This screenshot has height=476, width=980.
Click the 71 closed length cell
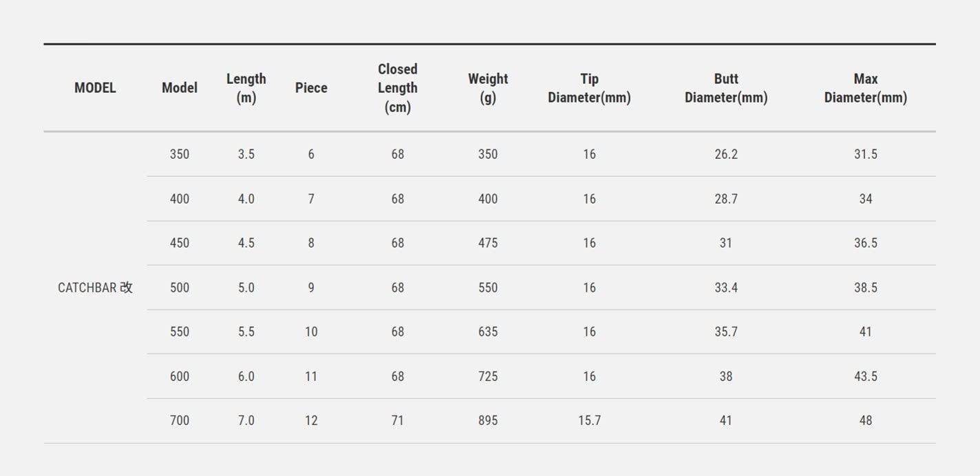pos(397,420)
